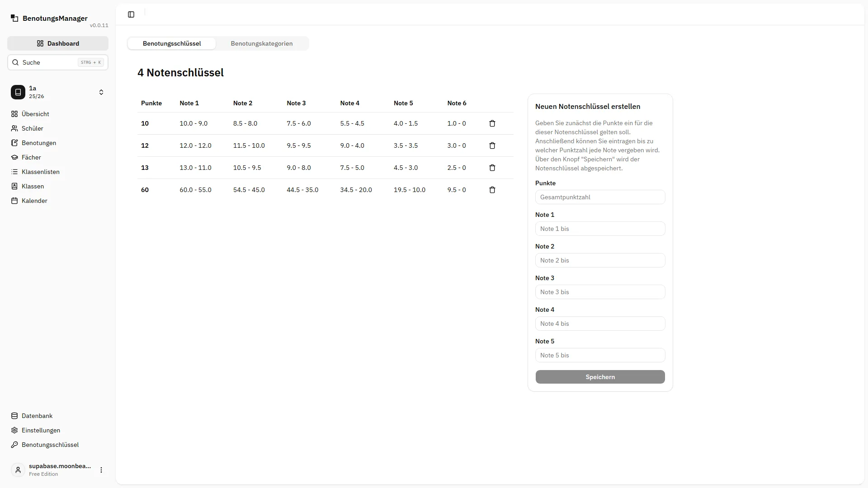Image resolution: width=868 pixels, height=488 pixels.
Task: Click the Gesamtpunktzahl input field
Action: 600,197
